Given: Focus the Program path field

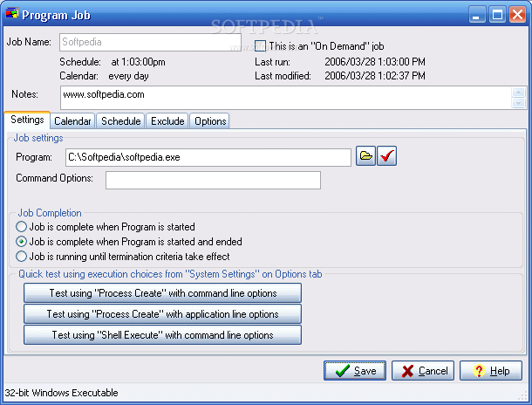Looking at the screenshot, I should click(x=208, y=157).
